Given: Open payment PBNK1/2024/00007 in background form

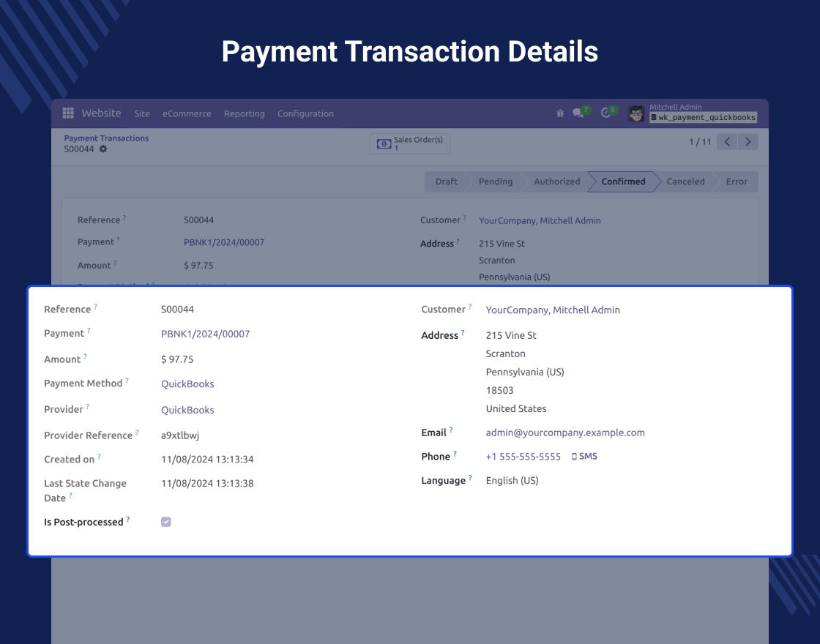Looking at the screenshot, I should click(x=224, y=242).
